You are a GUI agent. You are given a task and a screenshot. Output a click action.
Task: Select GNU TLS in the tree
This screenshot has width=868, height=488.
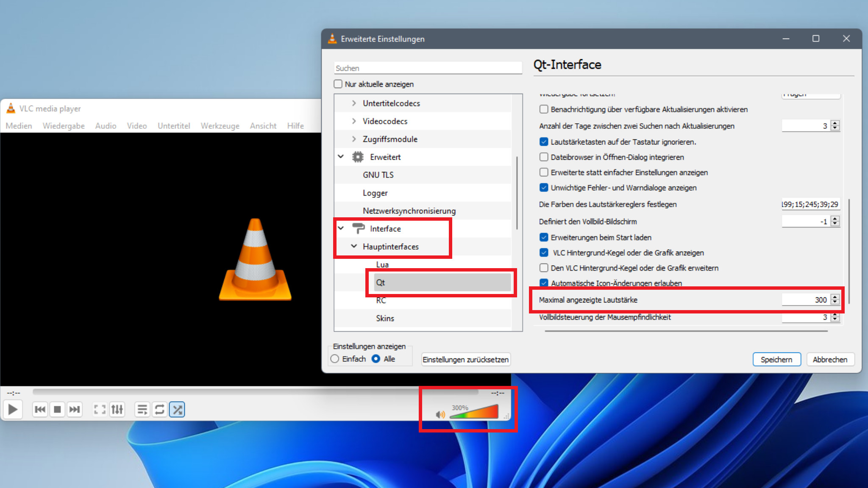pos(378,175)
